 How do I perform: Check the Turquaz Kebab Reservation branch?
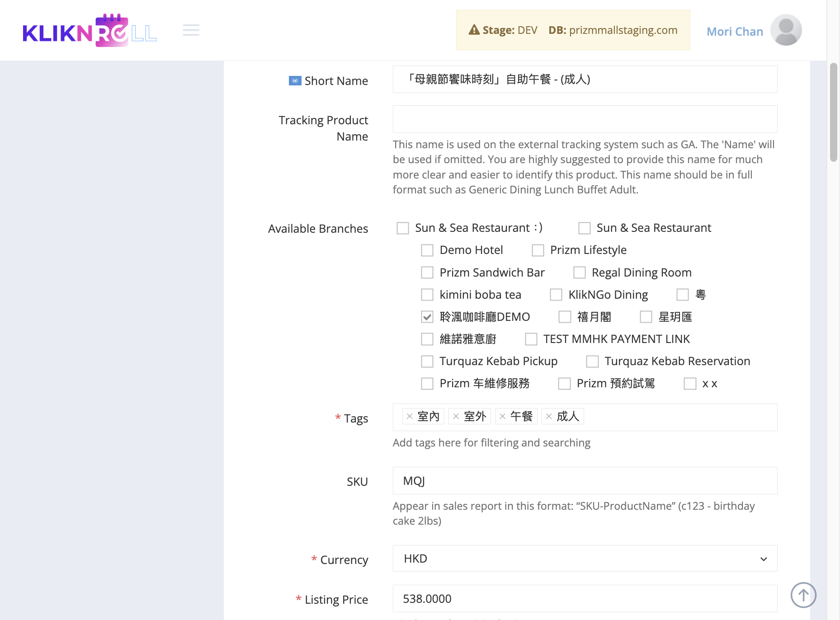coord(592,361)
